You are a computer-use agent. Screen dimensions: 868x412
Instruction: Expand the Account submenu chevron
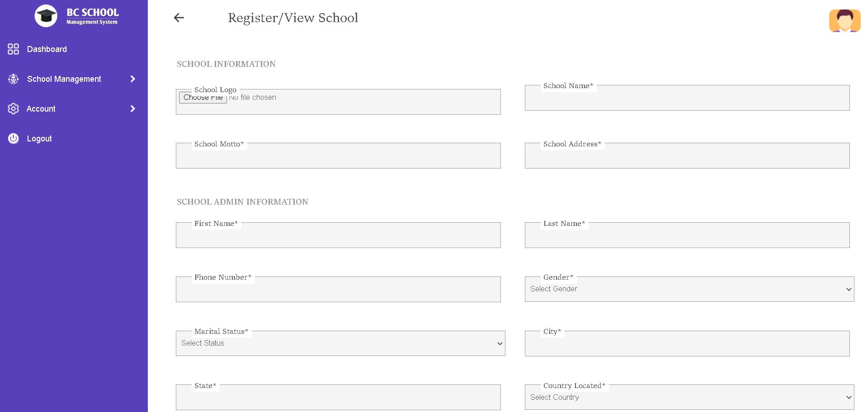point(132,109)
